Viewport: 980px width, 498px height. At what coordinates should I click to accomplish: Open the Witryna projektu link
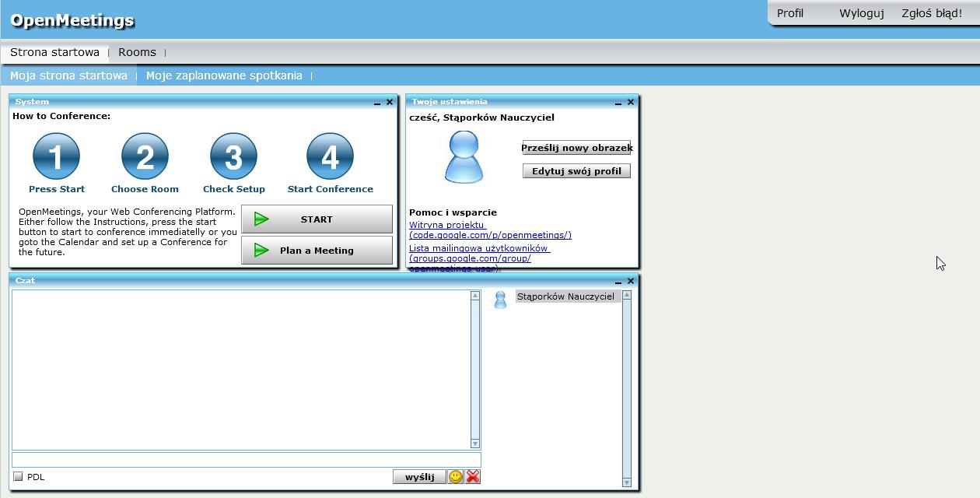coord(490,230)
